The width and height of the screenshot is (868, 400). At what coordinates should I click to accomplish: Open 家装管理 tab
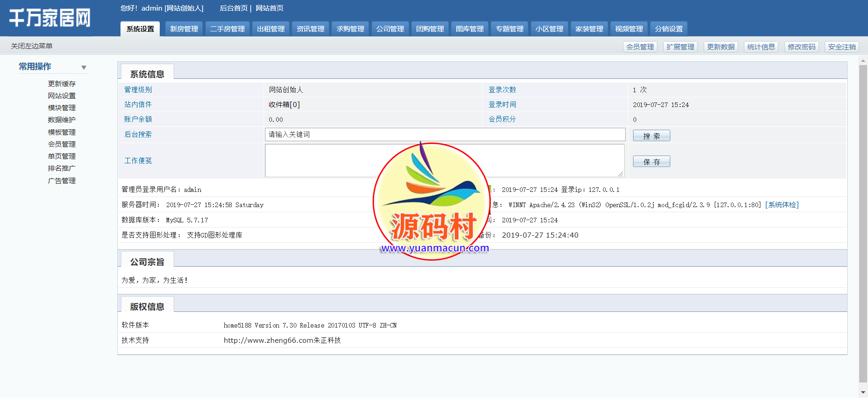pyautogui.click(x=589, y=29)
